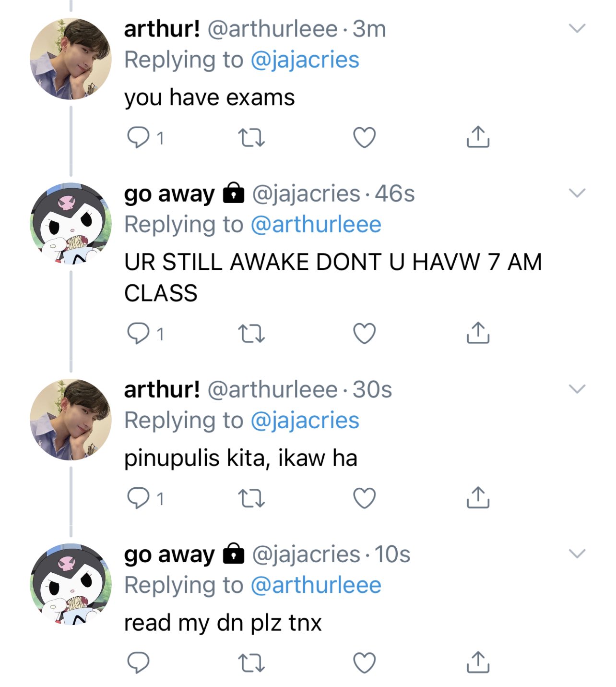Viewport: 616px width, 687px height.
Task: Open options chevron on arthur's 3m tweet
Action: tap(577, 28)
